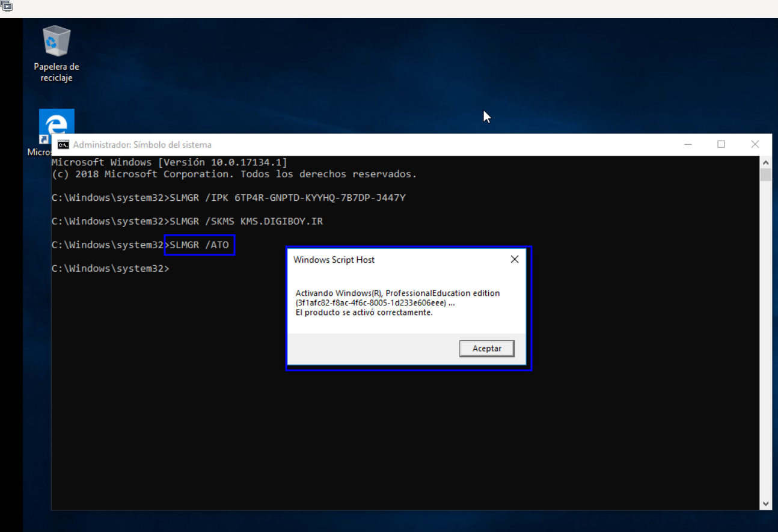Maximize the Símbolo del sistema window
Screen dimensions: 778x532
(721, 144)
